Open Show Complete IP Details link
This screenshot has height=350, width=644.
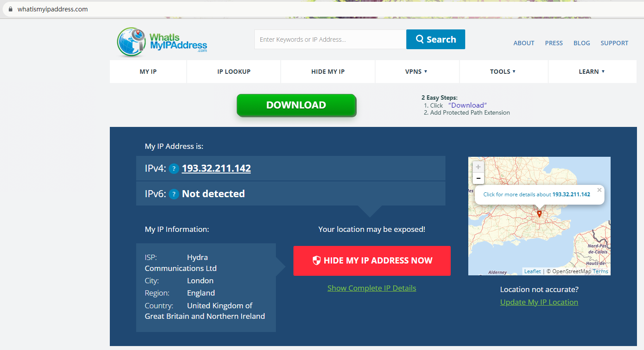pyautogui.click(x=372, y=288)
